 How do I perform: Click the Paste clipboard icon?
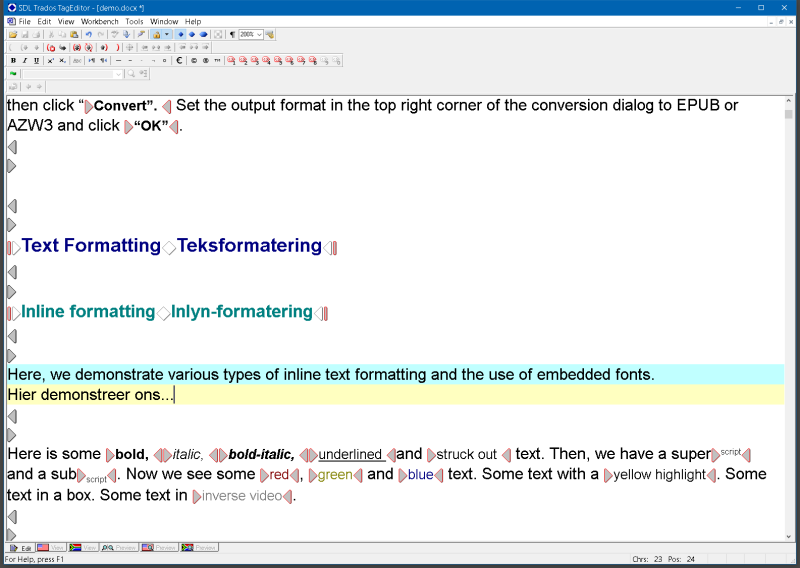click(x=74, y=35)
